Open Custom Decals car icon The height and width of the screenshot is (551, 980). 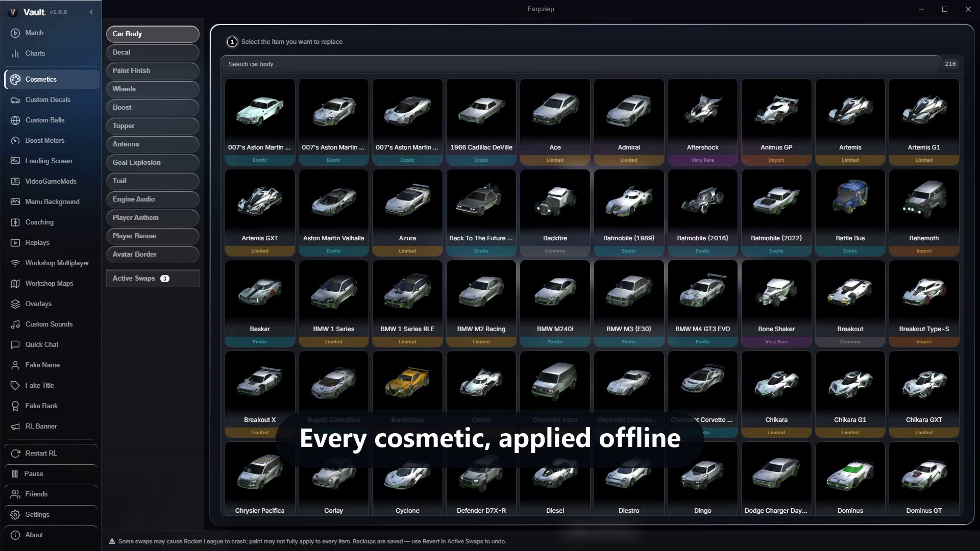pyautogui.click(x=15, y=99)
